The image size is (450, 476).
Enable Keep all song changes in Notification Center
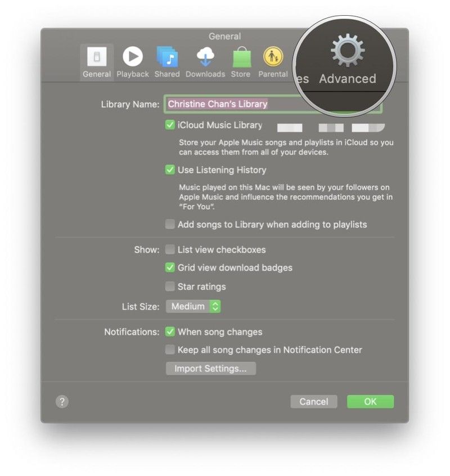click(x=170, y=350)
